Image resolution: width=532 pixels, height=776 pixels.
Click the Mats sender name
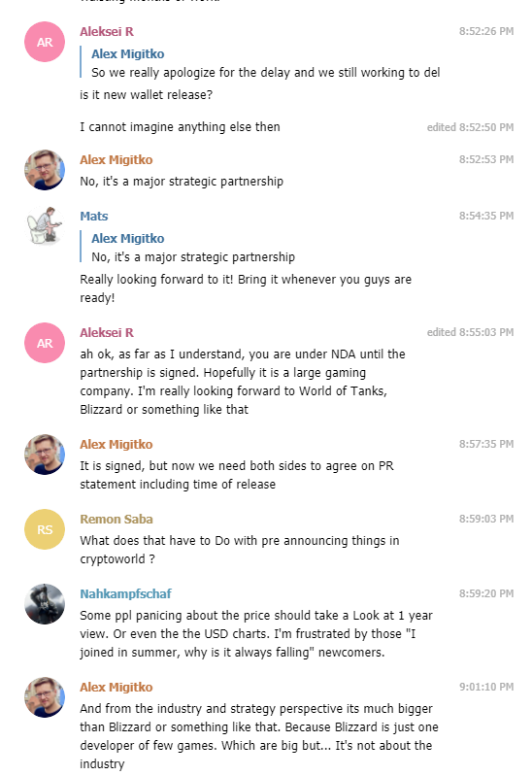click(x=94, y=217)
